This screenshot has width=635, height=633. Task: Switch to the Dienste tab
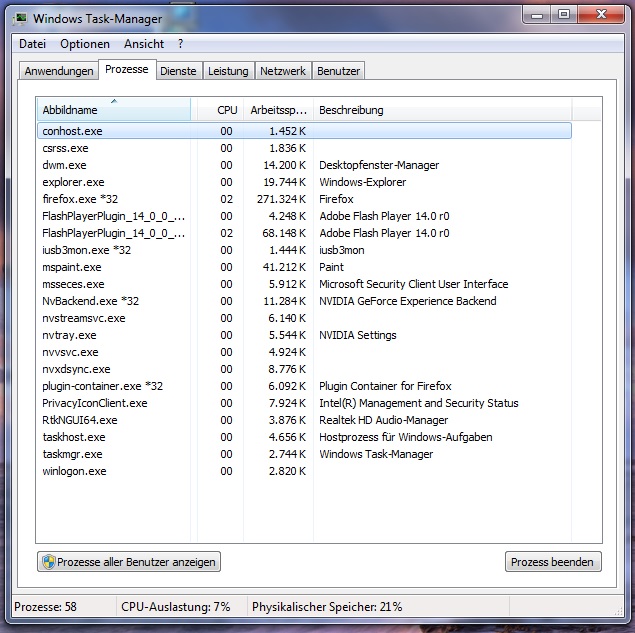click(178, 71)
